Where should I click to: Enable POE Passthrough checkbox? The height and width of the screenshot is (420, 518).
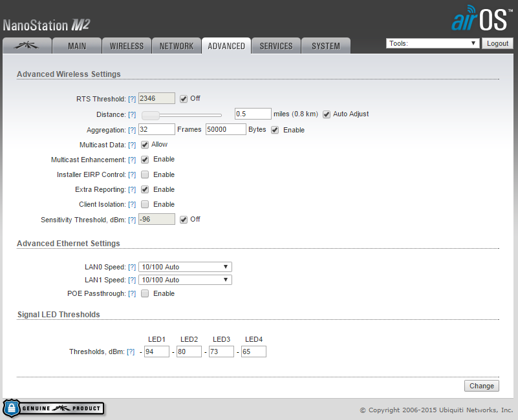point(145,293)
